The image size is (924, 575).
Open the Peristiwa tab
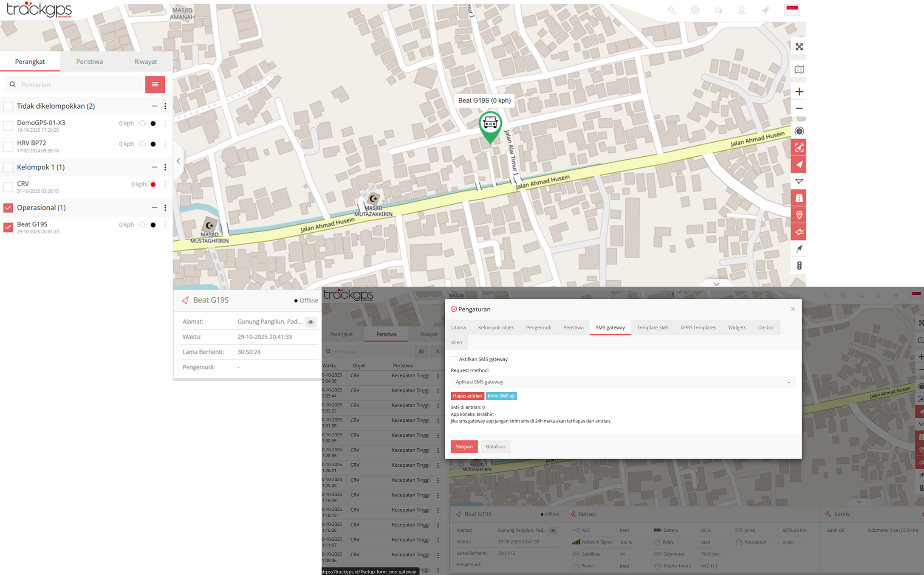tap(89, 62)
